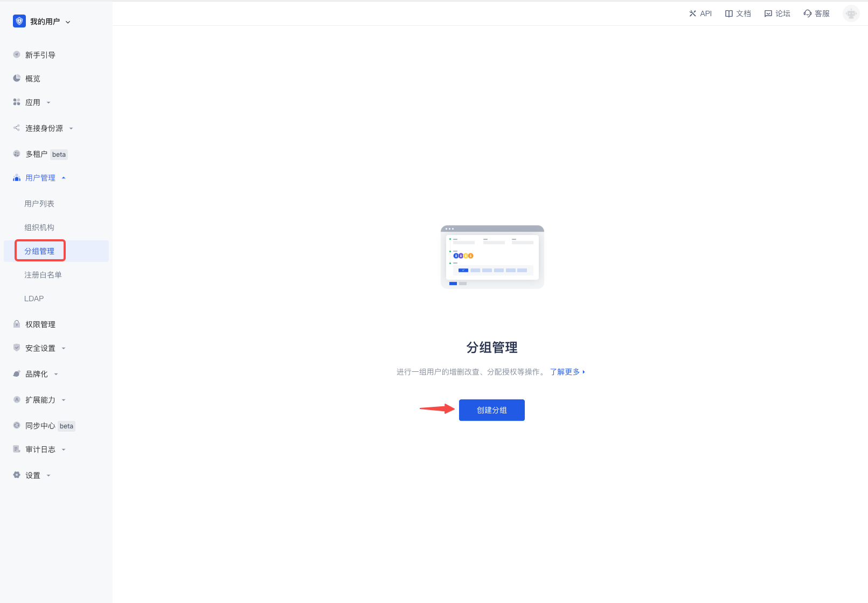This screenshot has width=868, height=603.
Task: Click the 创建分组 button
Action: 491,410
